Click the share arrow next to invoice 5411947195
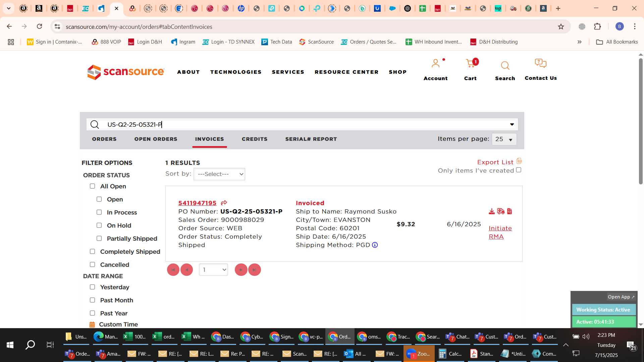This screenshot has width=644, height=362. click(x=224, y=203)
